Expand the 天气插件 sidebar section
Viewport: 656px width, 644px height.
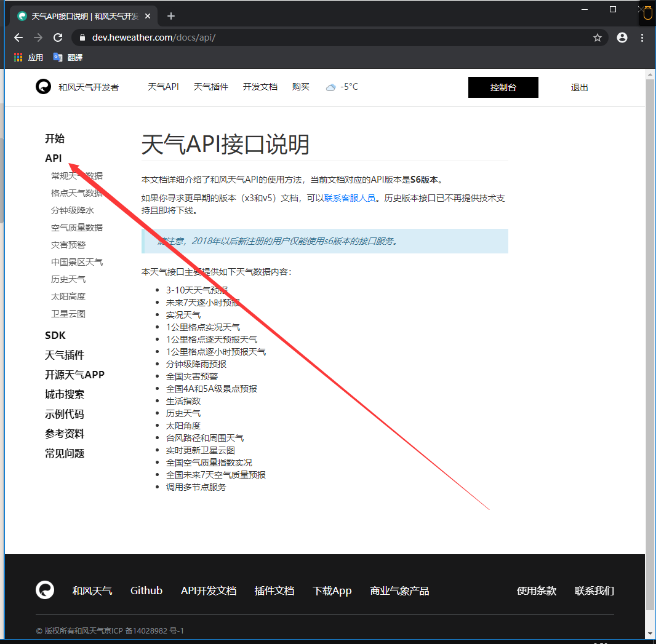pos(65,355)
